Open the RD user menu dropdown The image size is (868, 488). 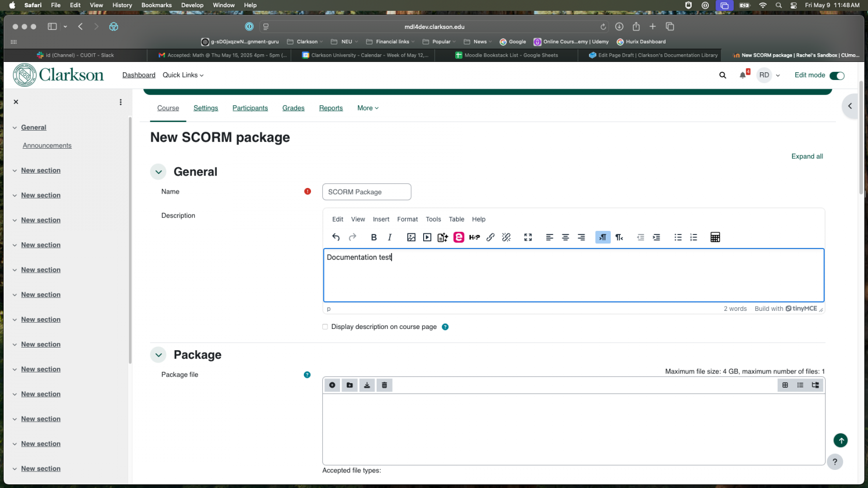coord(769,75)
